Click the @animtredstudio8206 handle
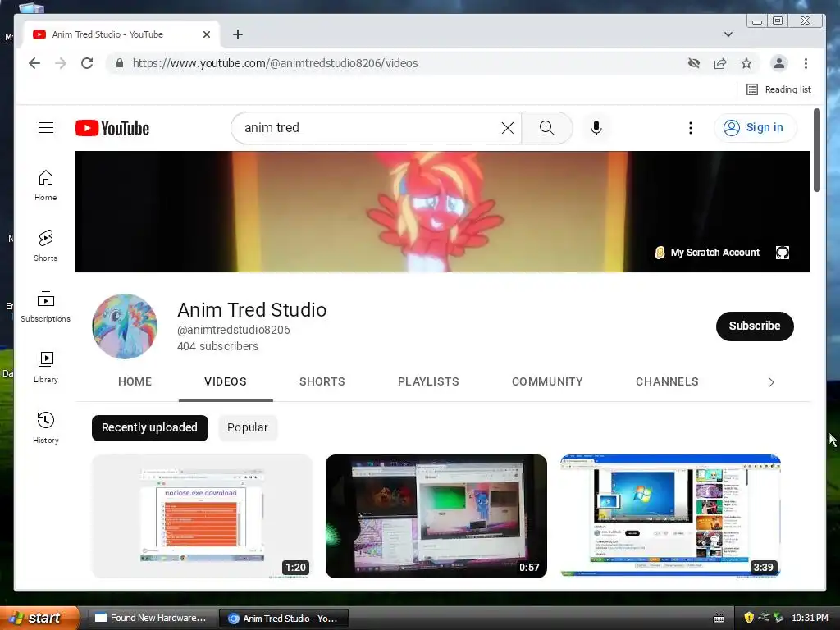840x630 pixels. 234,330
